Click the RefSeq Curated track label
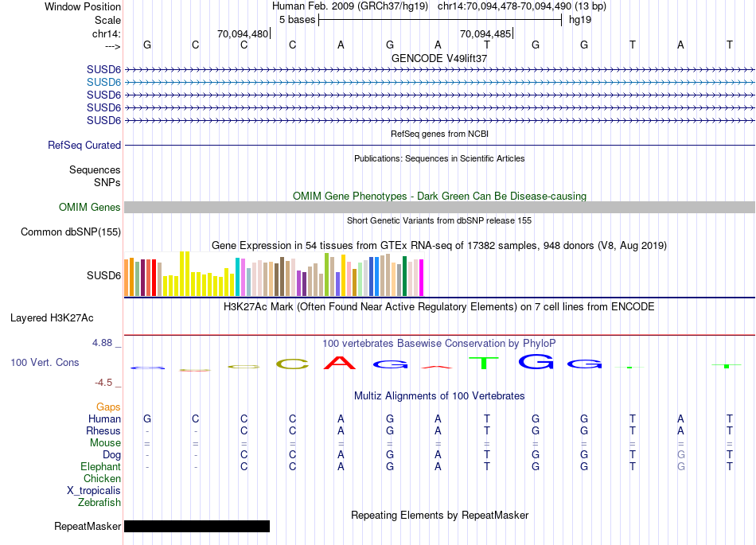Screen dimensions: 756x545 (x=84, y=145)
